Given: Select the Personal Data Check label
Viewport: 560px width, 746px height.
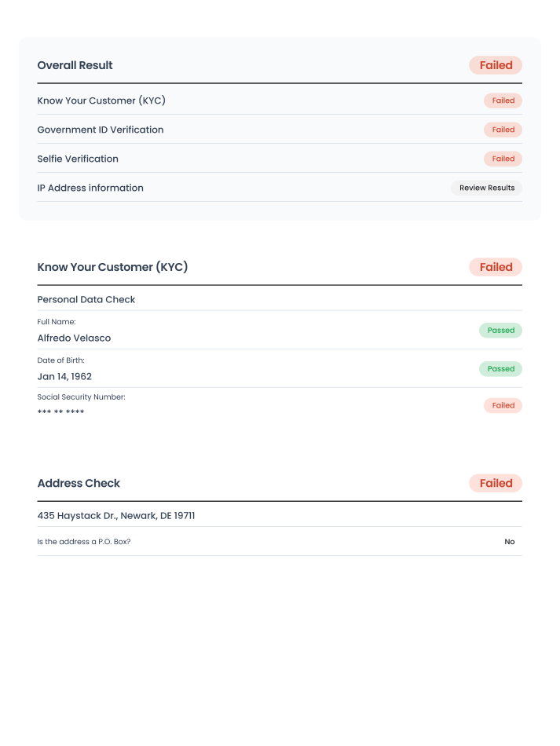Looking at the screenshot, I should coord(86,299).
